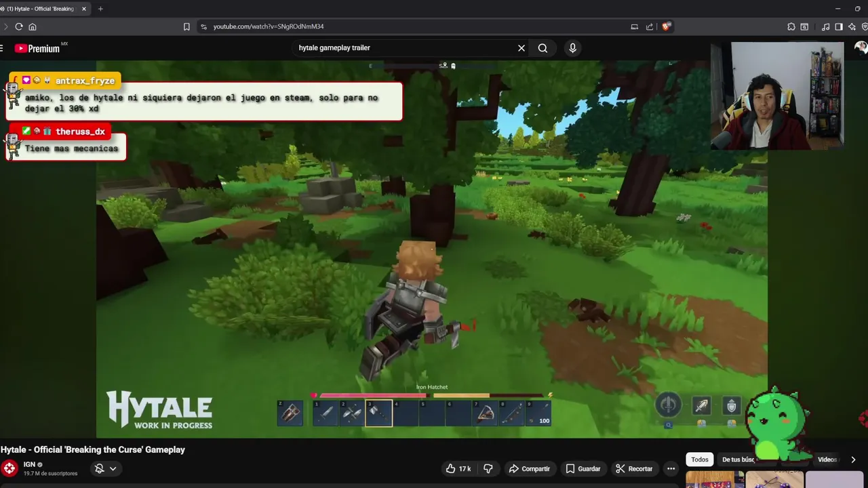868x488 pixels.
Task: Click the '19.7 M de suscriptores' text
Action: 50,473
